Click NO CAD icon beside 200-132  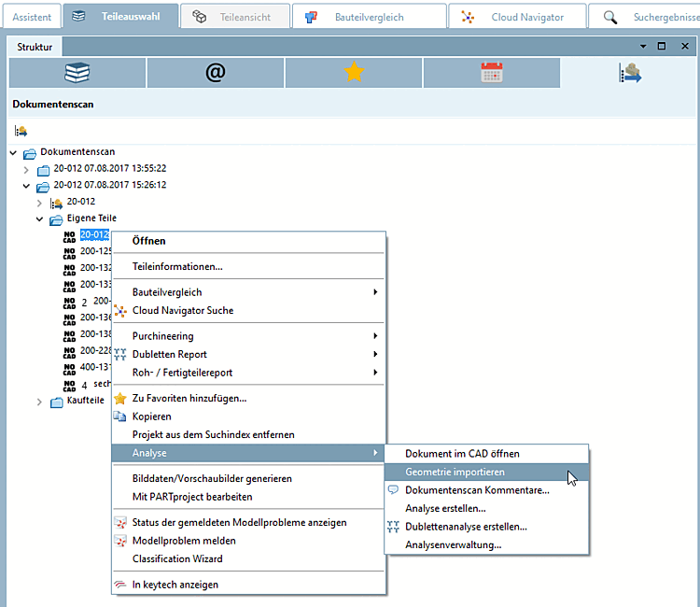[x=69, y=270]
